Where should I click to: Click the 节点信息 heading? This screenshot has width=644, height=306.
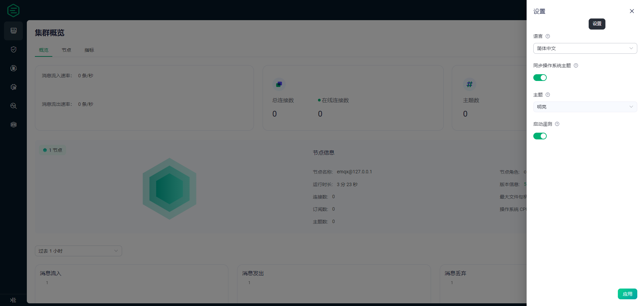pos(324,153)
